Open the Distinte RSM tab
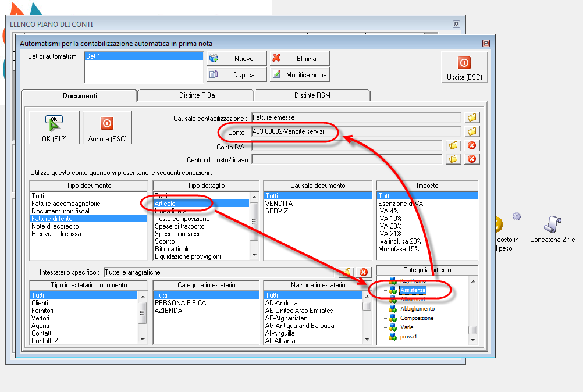The width and height of the screenshot is (583, 392). click(312, 95)
